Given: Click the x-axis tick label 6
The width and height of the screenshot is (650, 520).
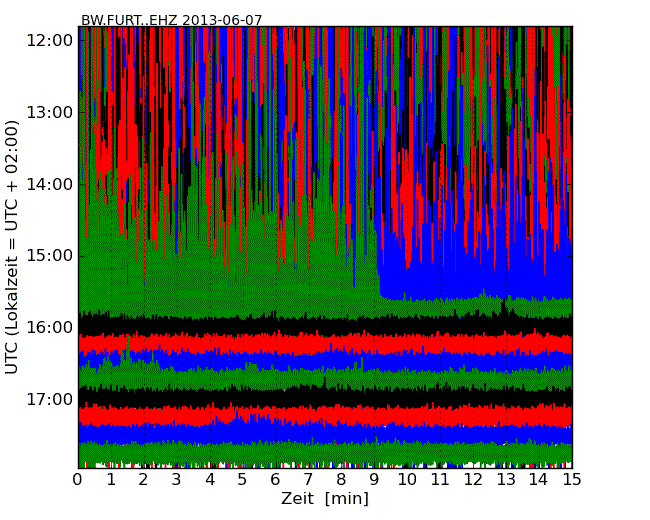Looking at the screenshot, I should pos(275,480).
